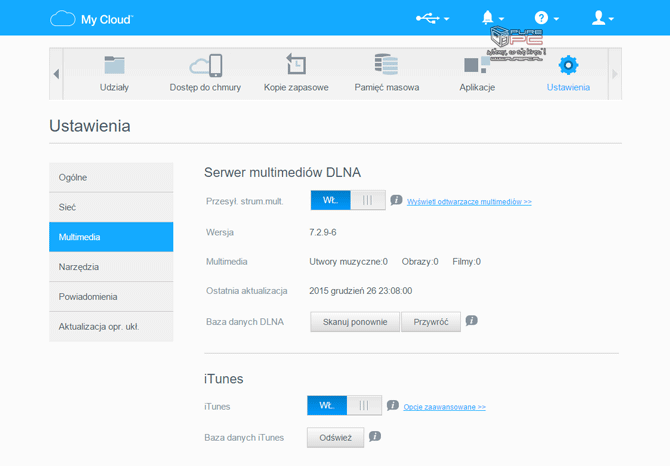Viewport: 670px width, 466px height.
Task: Open the help question mark icon
Action: pyautogui.click(x=541, y=18)
